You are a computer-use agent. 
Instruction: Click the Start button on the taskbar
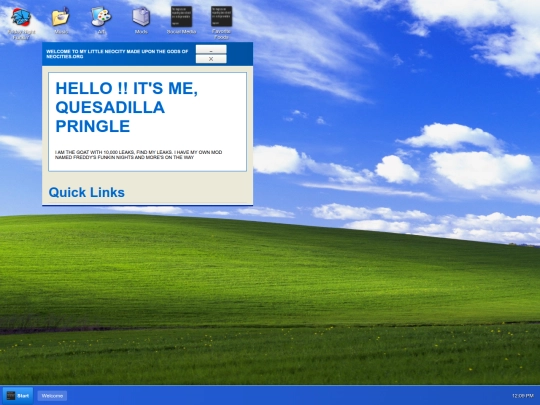(x=18, y=396)
